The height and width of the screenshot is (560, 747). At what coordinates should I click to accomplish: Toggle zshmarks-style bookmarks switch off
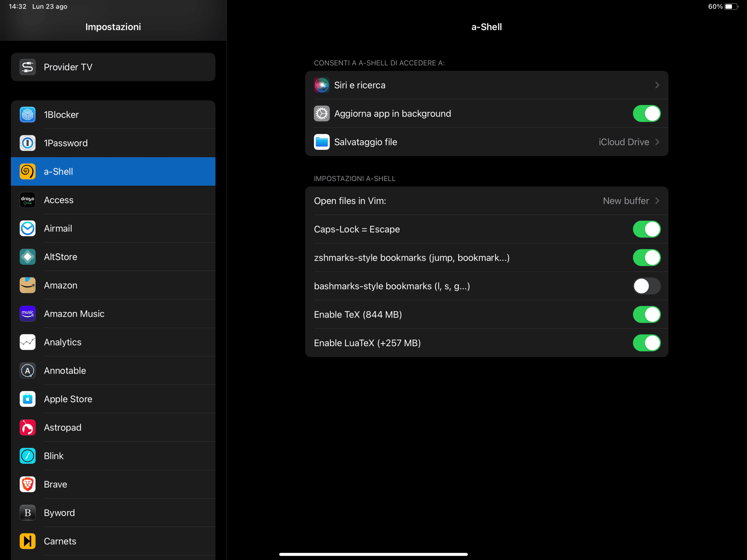pos(646,257)
